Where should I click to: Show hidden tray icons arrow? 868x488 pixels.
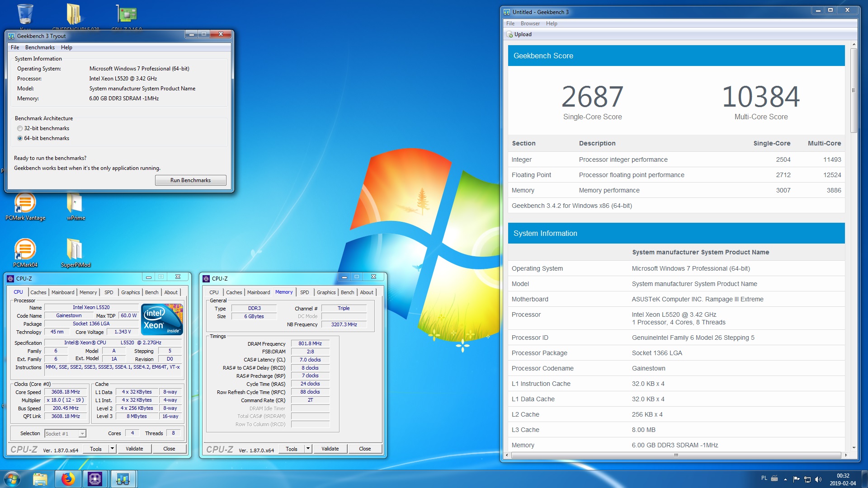pos(785,479)
